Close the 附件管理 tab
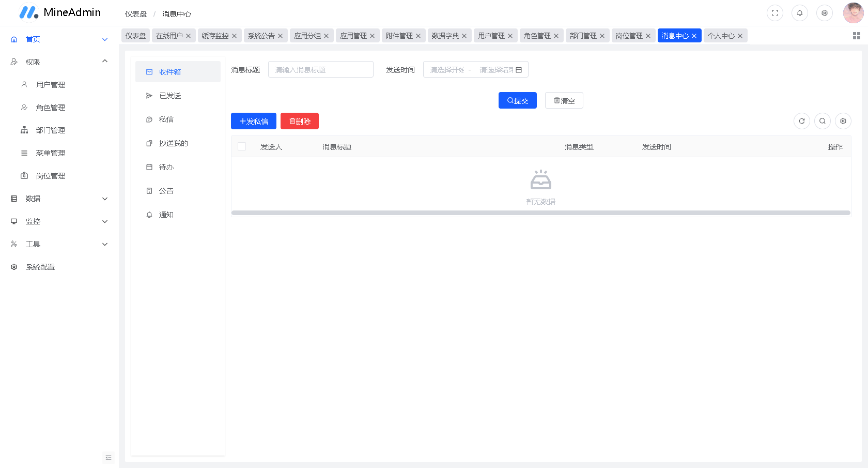This screenshot has height=468, width=868. pos(419,36)
